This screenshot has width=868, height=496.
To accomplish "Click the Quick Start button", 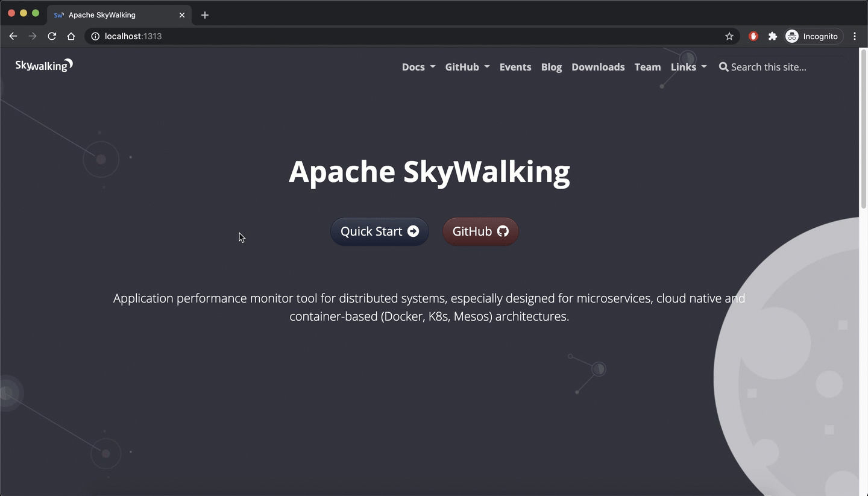I will click(x=380, y=231).
